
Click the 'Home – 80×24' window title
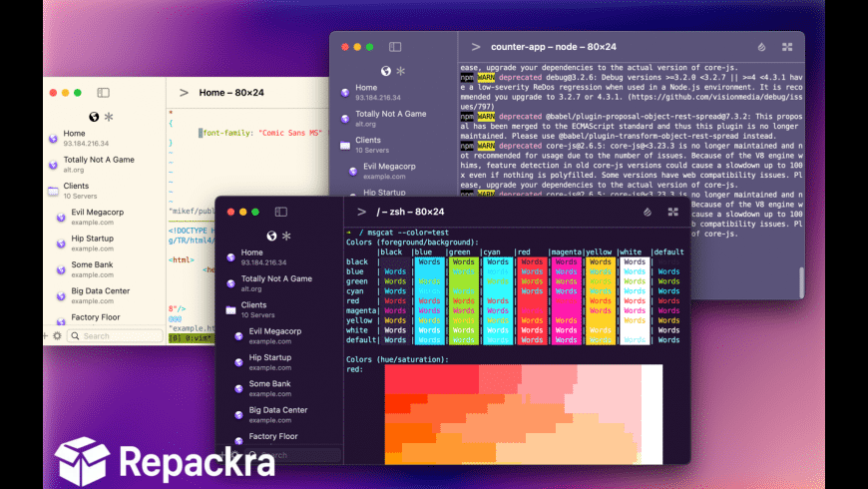click(231, 93)
